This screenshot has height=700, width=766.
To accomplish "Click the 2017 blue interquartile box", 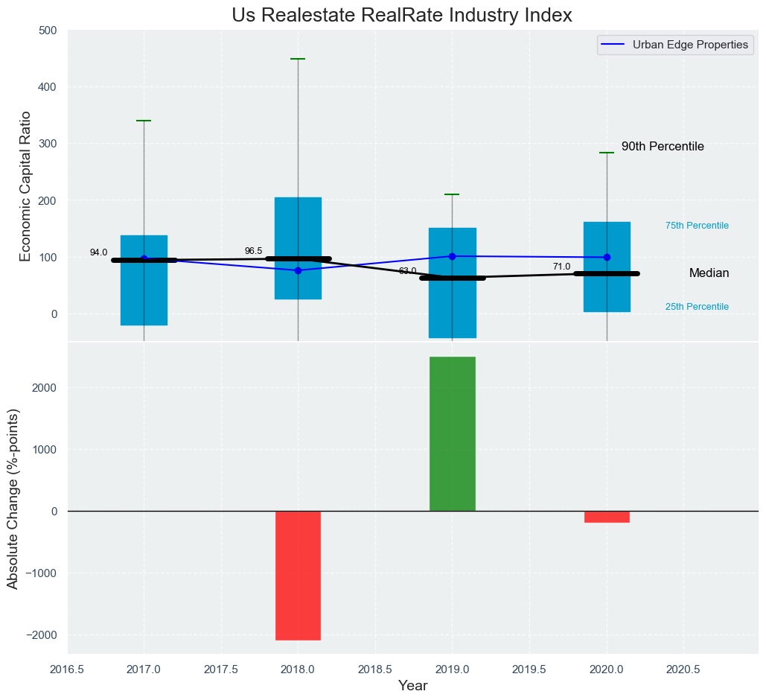I will [144, 298].
